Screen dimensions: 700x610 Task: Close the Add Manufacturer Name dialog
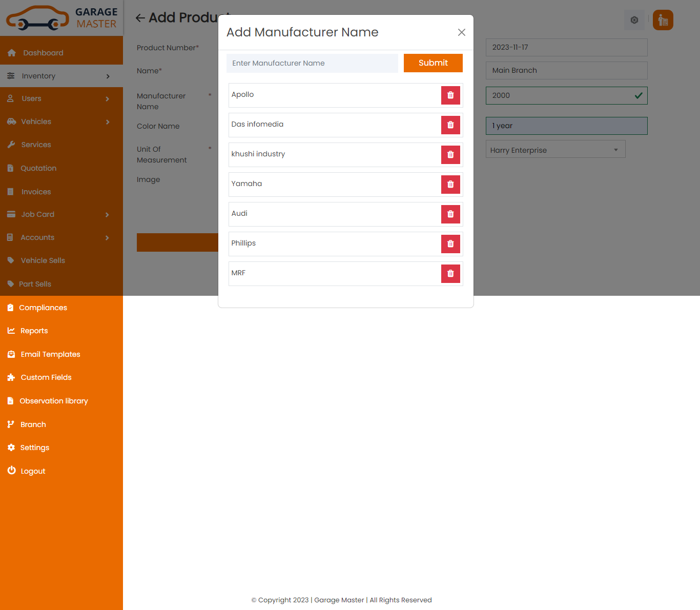coord(461,32)
